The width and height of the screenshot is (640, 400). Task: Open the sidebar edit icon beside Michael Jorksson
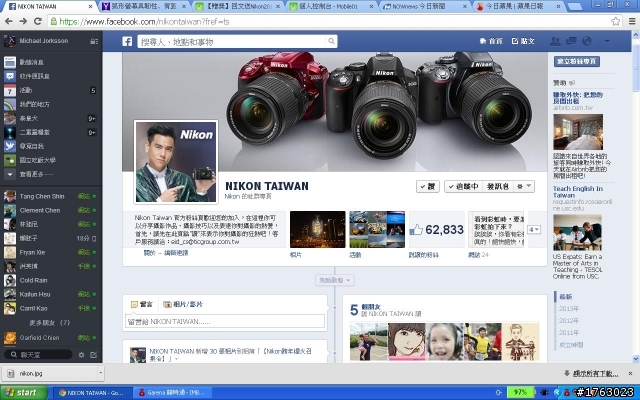pyautogui.click(x=94, y=41)
